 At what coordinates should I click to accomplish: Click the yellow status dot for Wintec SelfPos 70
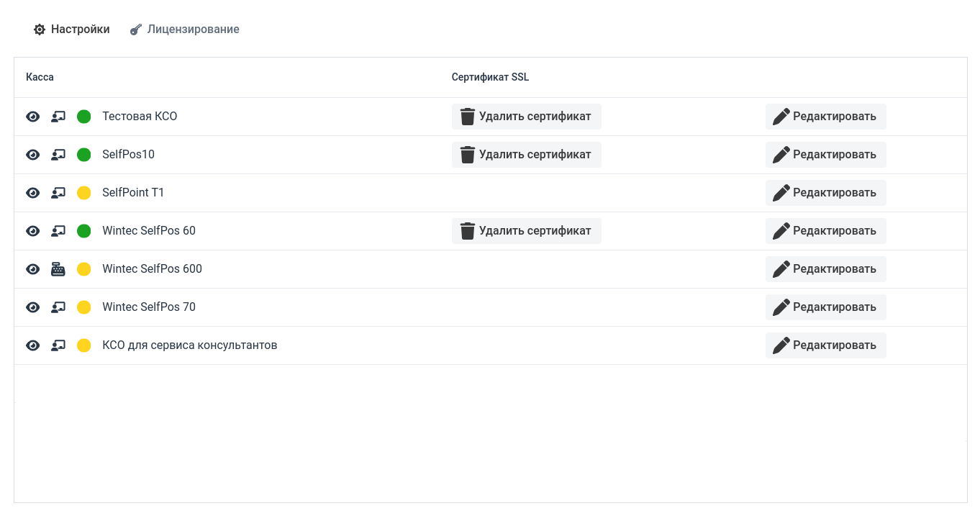pos(84,307)
